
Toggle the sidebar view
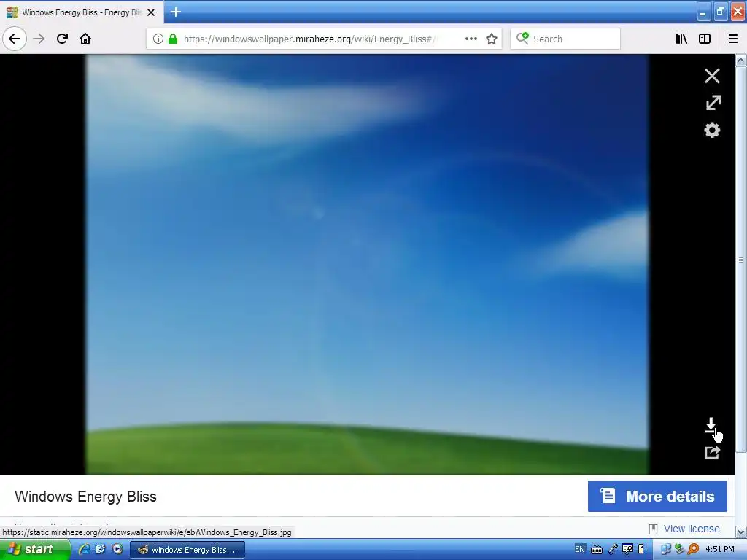point(705,39)
